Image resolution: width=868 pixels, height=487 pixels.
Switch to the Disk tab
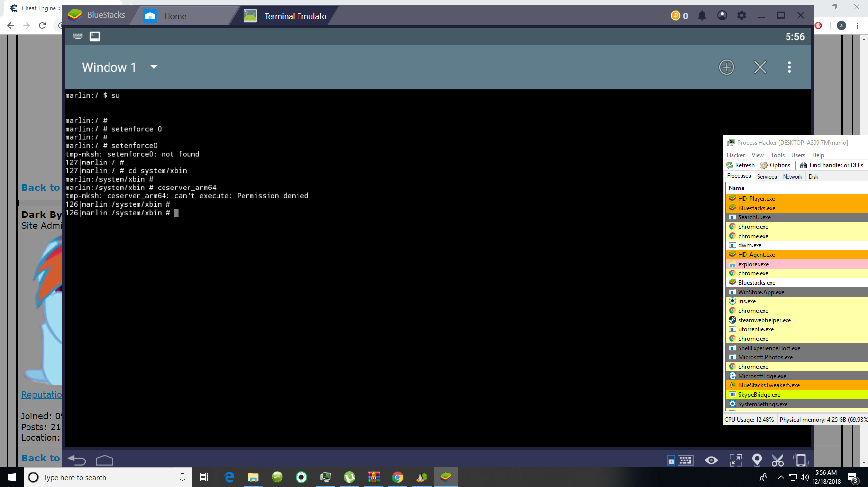(814, 177)
